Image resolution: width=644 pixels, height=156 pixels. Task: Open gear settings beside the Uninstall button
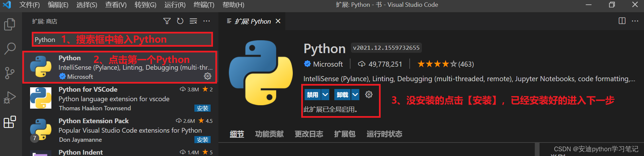(x=369, y=95)
